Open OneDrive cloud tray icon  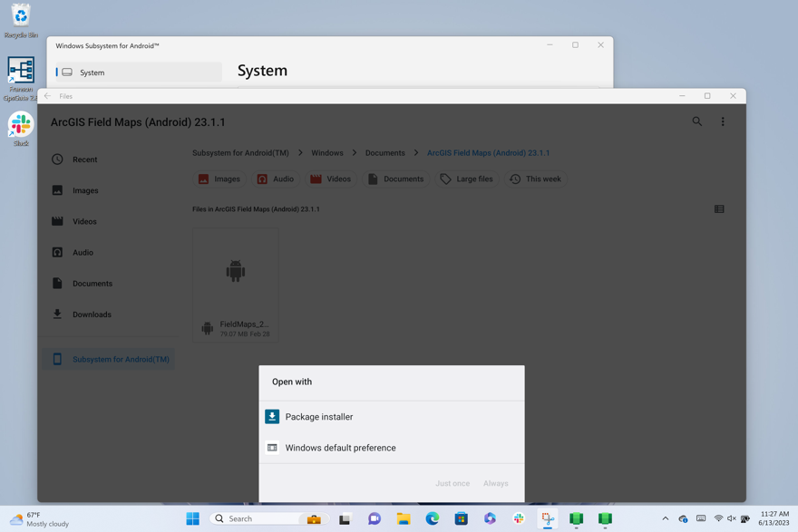tap(683, 518)
